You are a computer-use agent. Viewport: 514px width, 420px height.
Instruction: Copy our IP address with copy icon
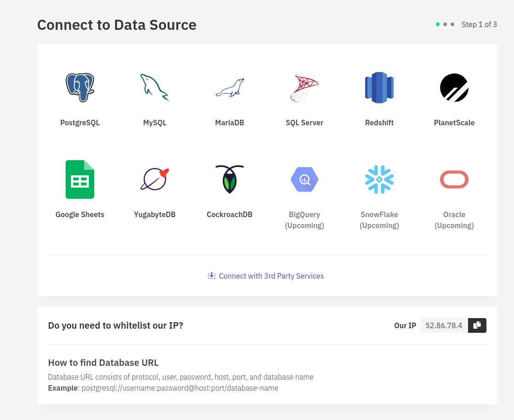477,325
